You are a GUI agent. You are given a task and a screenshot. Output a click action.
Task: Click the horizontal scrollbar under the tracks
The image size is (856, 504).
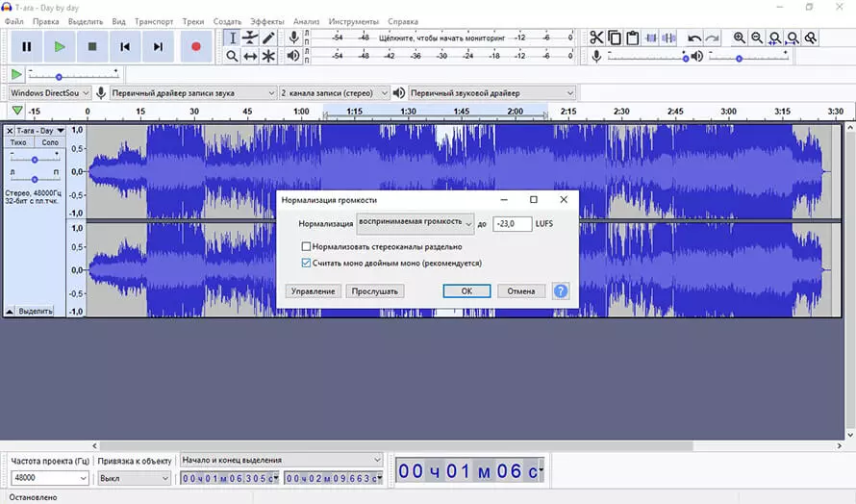396,446
